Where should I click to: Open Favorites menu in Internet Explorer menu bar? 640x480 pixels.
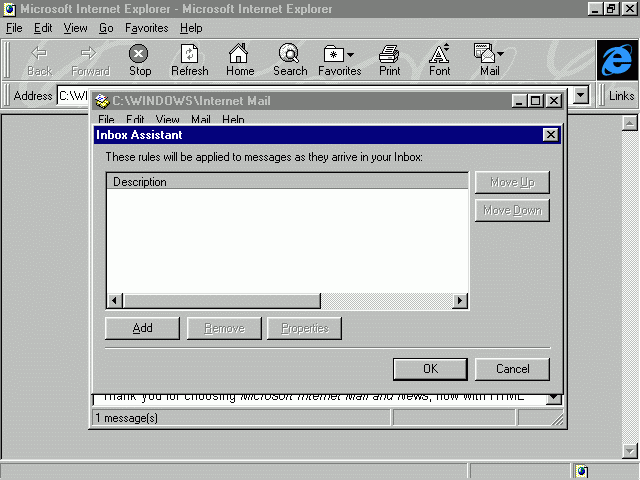(x=147, y=28)
